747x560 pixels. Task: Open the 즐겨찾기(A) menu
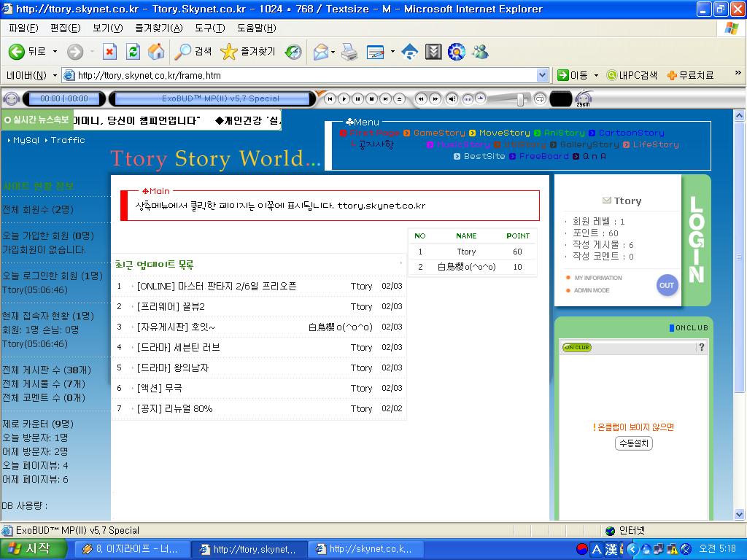[158, 28]
